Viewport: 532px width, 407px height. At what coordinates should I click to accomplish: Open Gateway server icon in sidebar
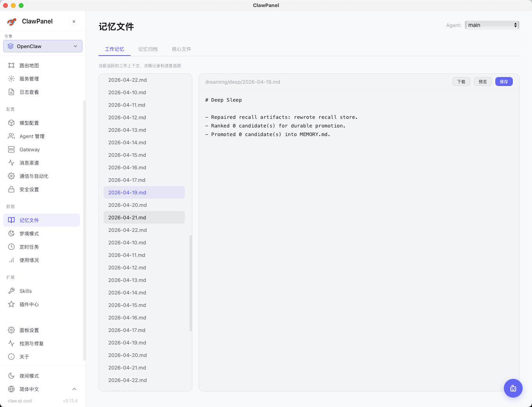point(11,149)
